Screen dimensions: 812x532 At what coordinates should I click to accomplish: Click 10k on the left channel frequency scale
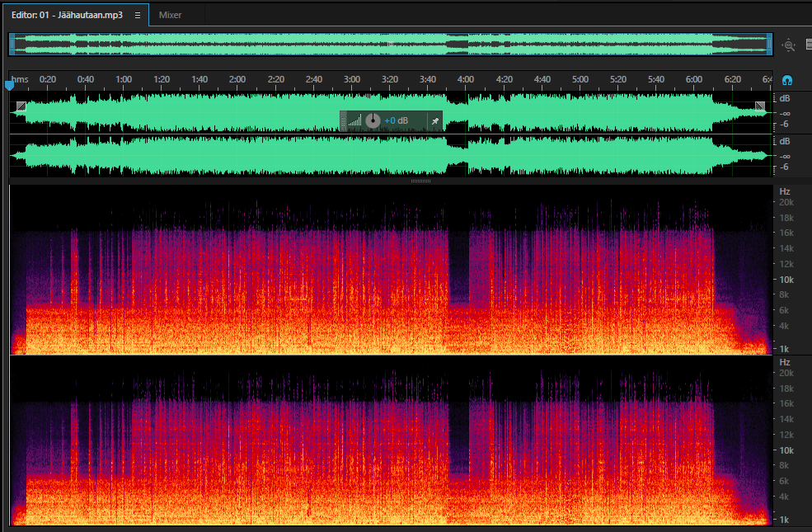pyautogui.click(x=786, y=280)
